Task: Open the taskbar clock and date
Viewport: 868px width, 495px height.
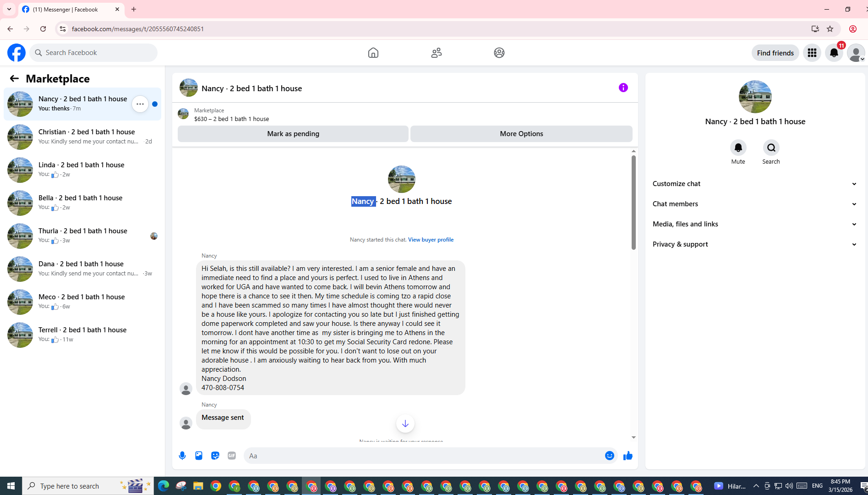Action: (x=841, y=486)
